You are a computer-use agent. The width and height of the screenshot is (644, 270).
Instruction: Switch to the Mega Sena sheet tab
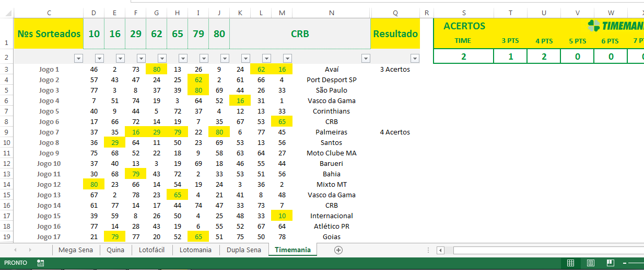coord(75,250)
